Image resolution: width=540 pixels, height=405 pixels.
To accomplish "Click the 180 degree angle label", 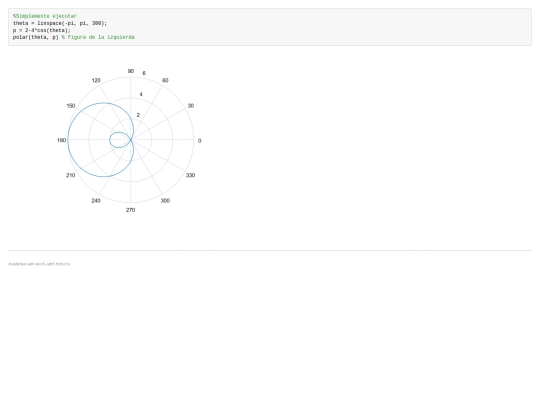I will (61, 140).
